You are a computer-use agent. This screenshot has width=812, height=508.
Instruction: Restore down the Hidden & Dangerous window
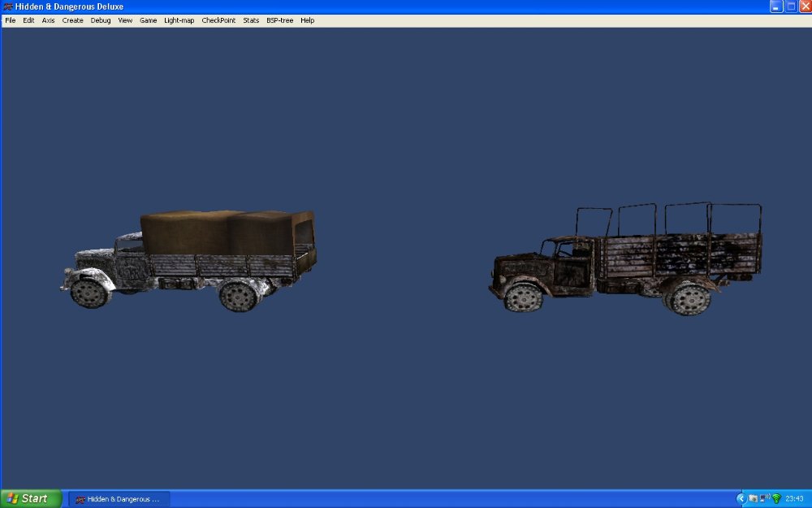point(791,7)
